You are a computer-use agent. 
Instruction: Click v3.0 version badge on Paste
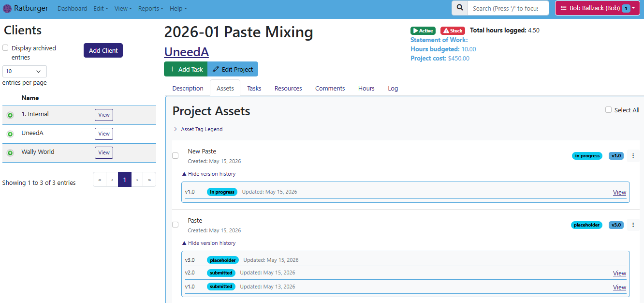coord(616,225)
